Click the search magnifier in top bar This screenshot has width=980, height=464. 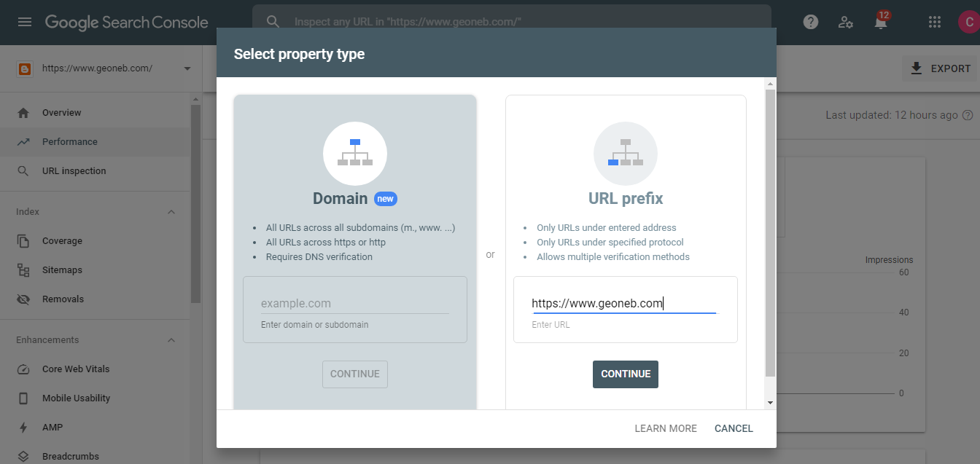click(273, 22)
